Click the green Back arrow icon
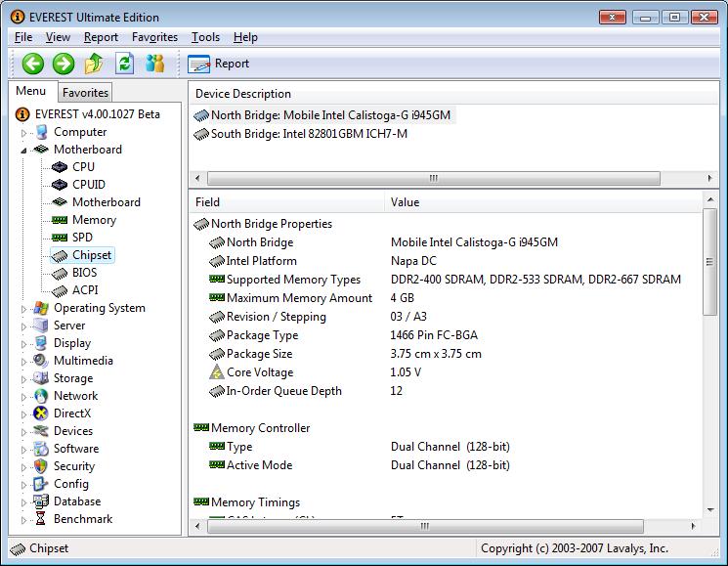Image resolution: width=728 pixels, height=566 pixels. click(x=33, y=64)
